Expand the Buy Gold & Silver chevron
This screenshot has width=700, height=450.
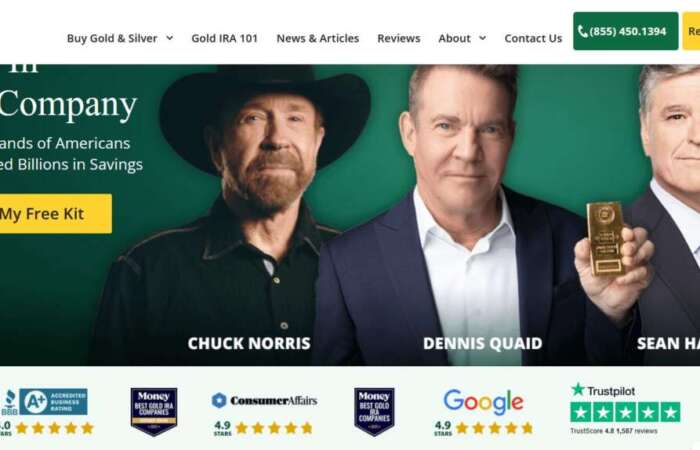coord(170,38)
